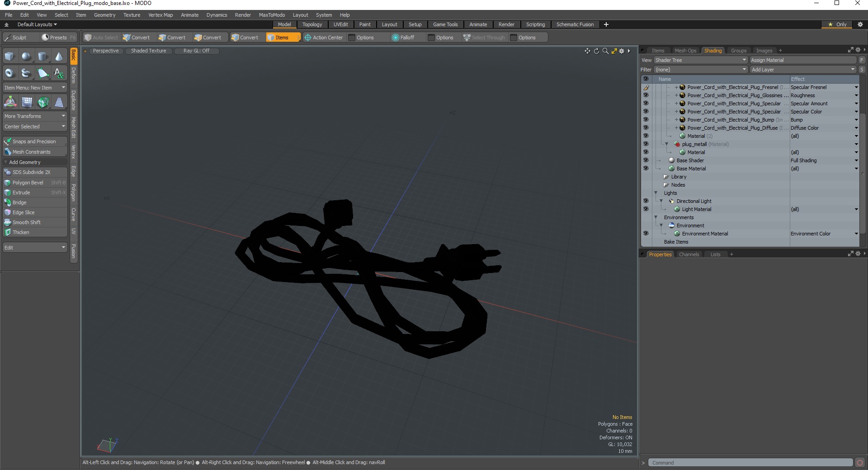
Task: Click the Command history record icon
Action: point(860,462)
